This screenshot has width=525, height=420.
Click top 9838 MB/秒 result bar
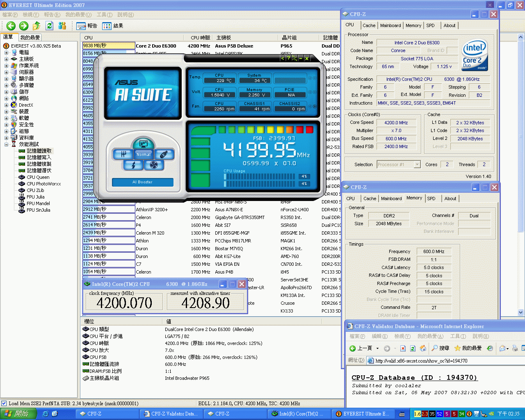[109, 46]
